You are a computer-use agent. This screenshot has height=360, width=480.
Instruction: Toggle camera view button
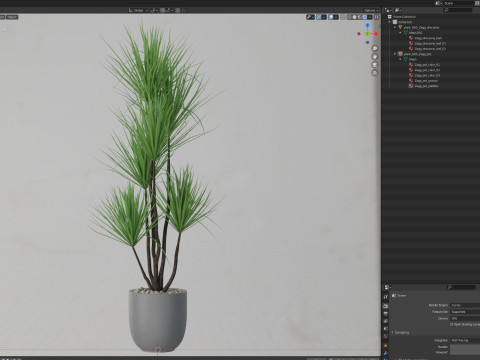(x=375, y=64)
